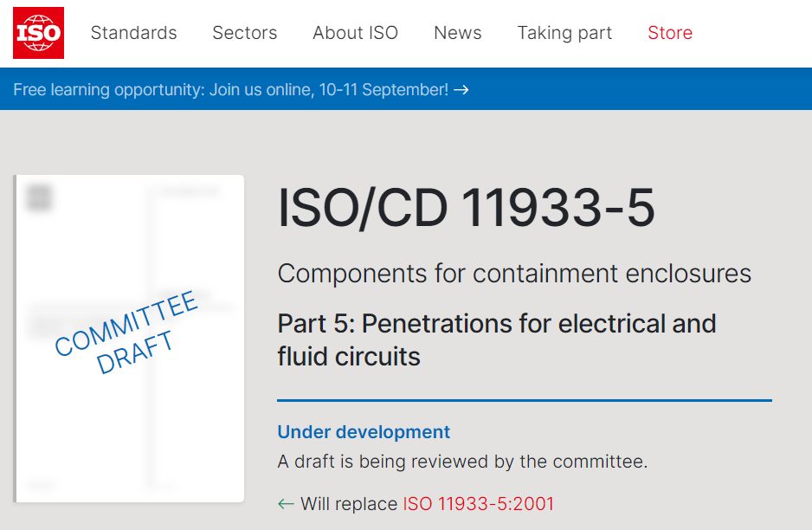Open the Standards menu
The height and width of the screenshot is (530, 812).
click(x=133, y=33)
